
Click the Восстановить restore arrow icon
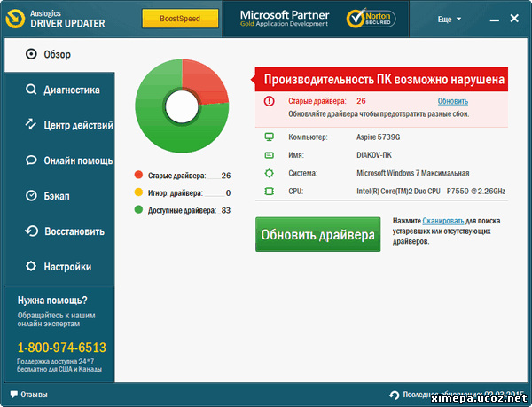32,231
